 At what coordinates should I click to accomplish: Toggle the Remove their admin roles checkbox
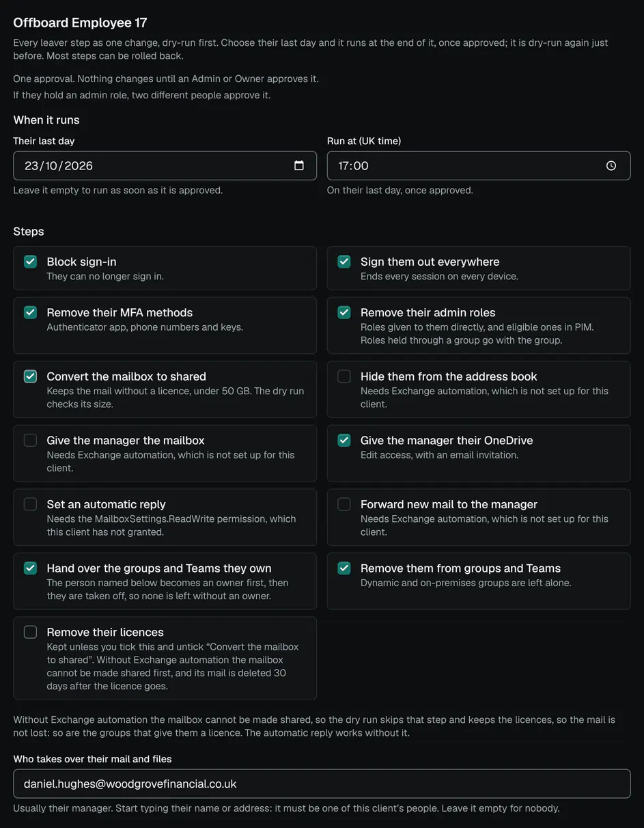click(x=344, y=312)
